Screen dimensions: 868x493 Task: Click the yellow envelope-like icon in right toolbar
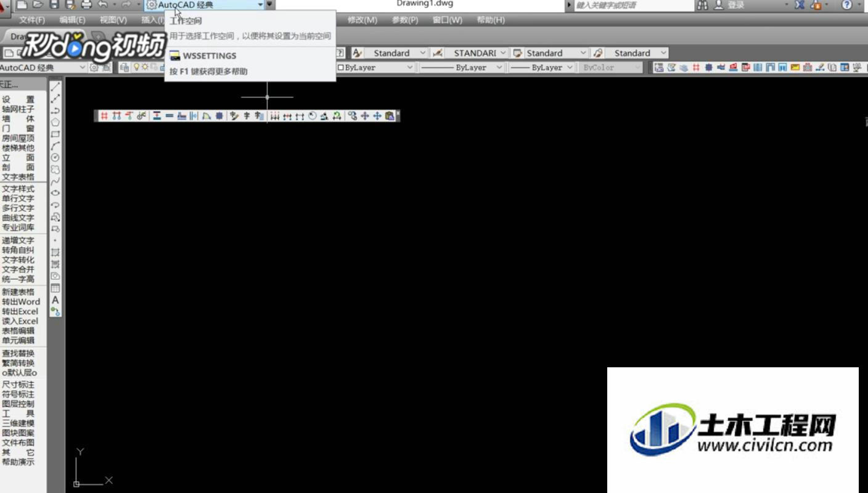795,67
